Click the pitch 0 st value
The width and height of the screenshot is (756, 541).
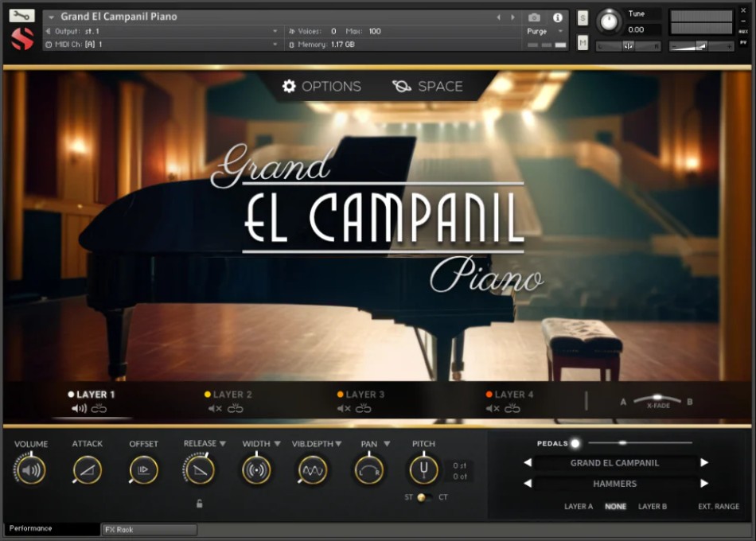pyautogui.click(x=459, y=465)
